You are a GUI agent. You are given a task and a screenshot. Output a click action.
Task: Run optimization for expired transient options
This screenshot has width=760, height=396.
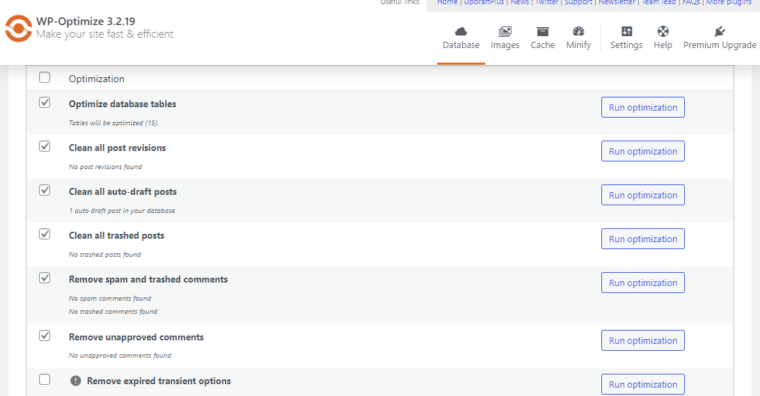pyautogui.click(x=643, y=384)
